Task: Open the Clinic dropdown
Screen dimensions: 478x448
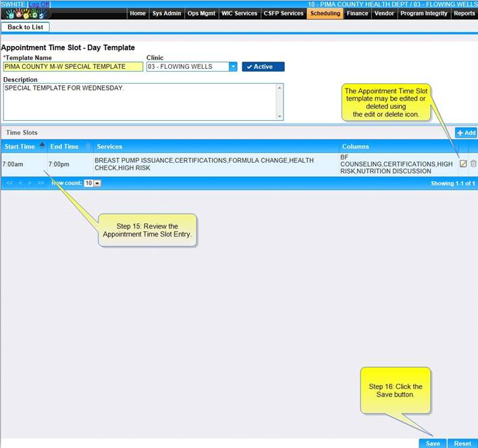Action: pos(233,67)
